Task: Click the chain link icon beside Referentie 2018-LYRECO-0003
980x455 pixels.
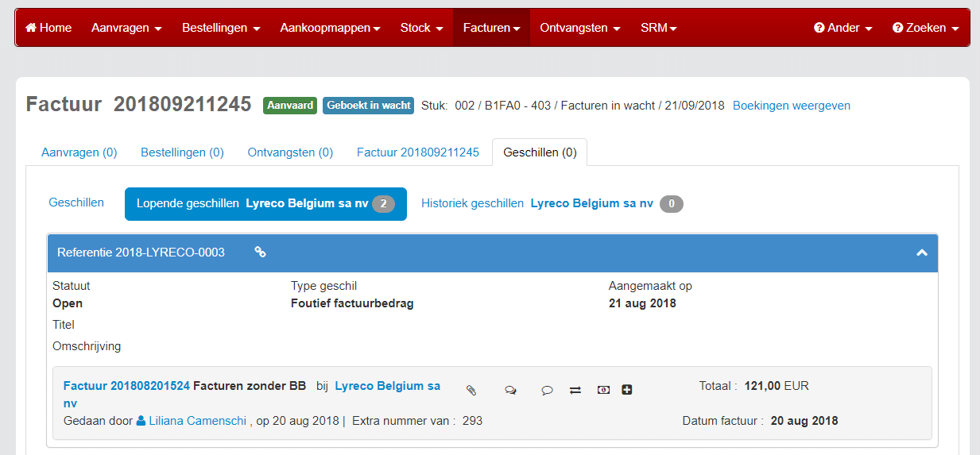Action: (260, 253)
